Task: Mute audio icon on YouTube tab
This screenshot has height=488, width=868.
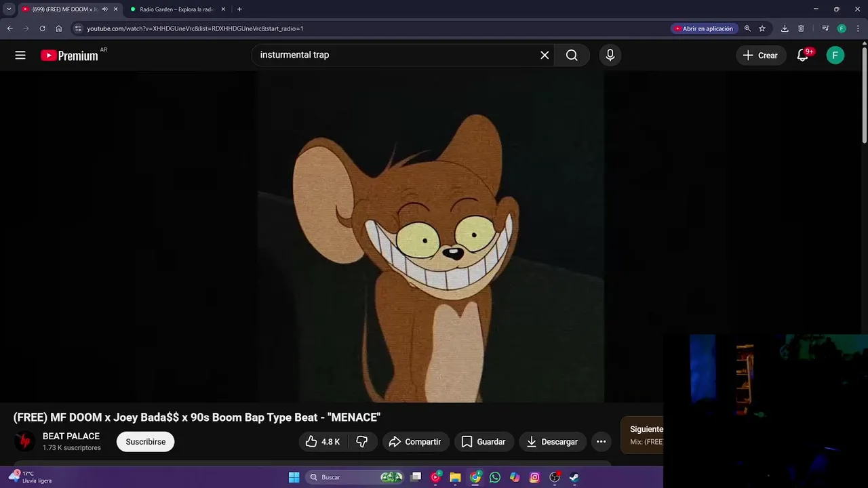Action: [x=104, y=9]
